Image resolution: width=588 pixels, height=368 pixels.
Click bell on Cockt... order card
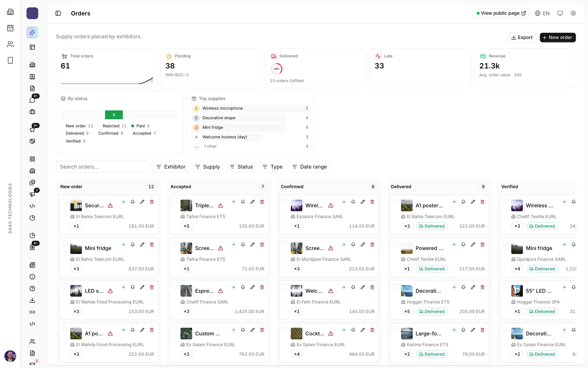(353, 330)
